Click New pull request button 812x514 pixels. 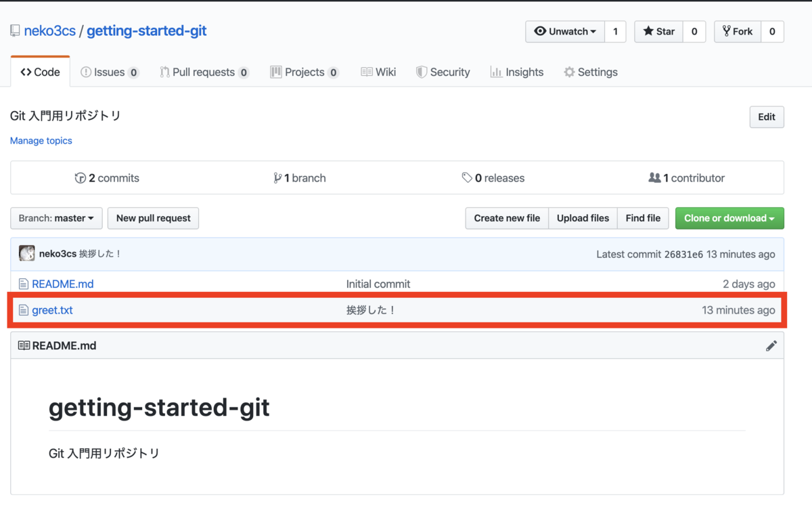point(153,218)
